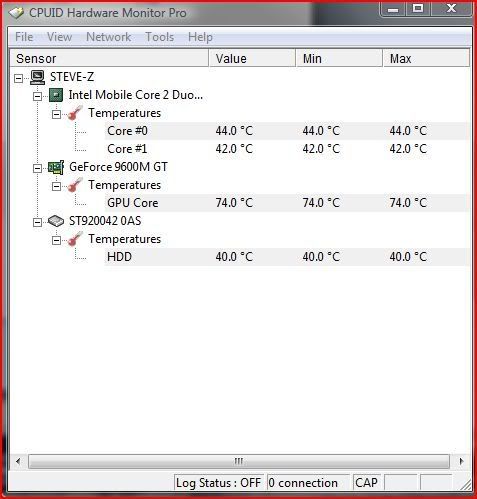
Task: Open the Network menu
Action: tap(108, 37)
